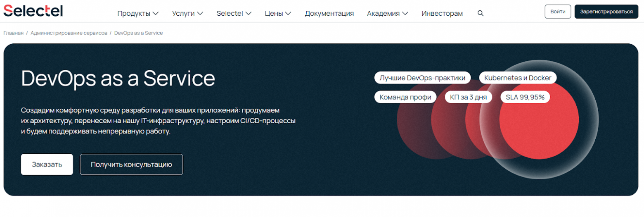This screenshot has width=644, height=217.
Task: Go to Документация page
Action: click(x=329, y=13)
